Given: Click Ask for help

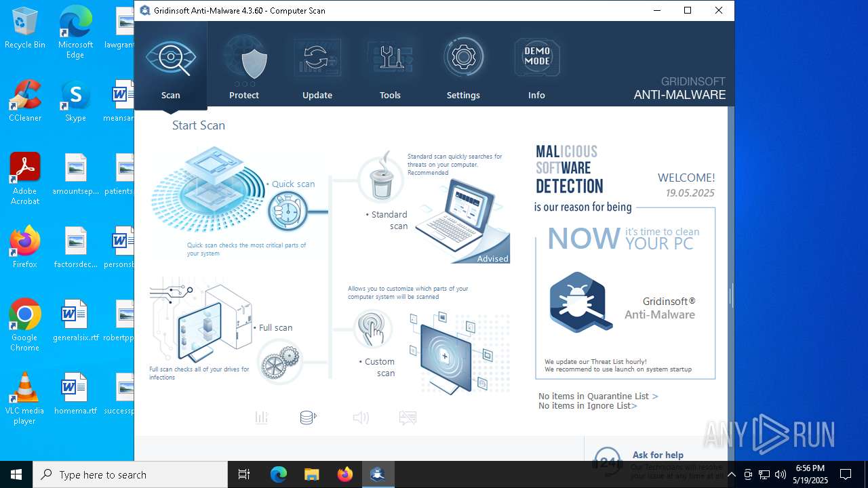Looking at the screenshot, I should point(658,455).
